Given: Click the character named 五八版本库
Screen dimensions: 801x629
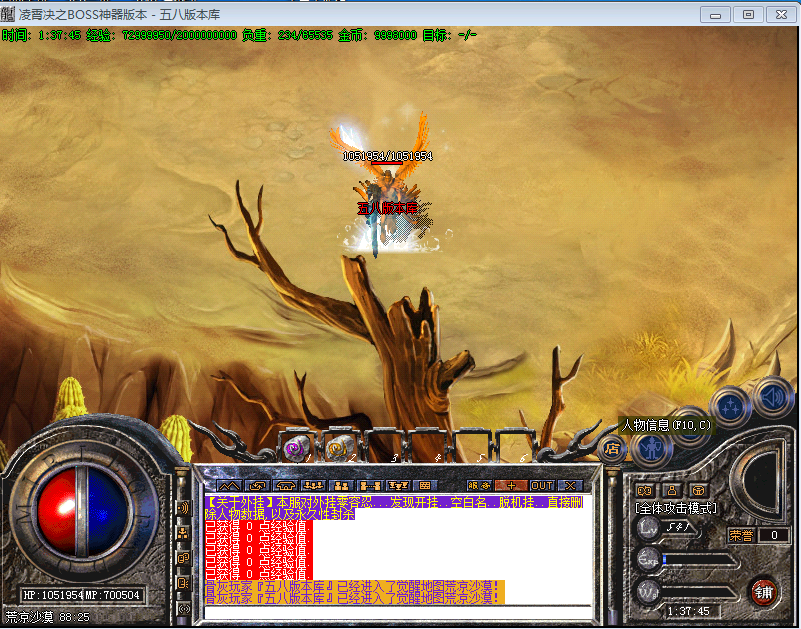Looking at the screenshot, I should [x=387, y=208].
